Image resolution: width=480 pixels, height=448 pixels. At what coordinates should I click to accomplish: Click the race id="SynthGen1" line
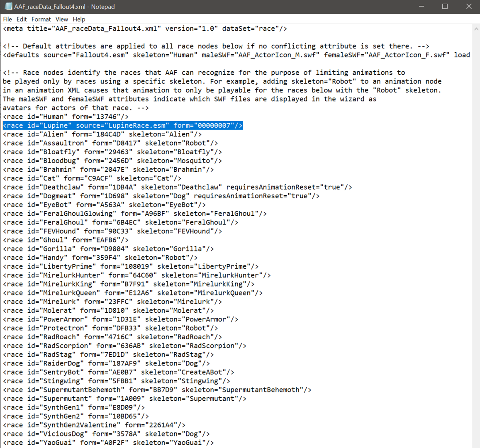click(x=74, y=408)
